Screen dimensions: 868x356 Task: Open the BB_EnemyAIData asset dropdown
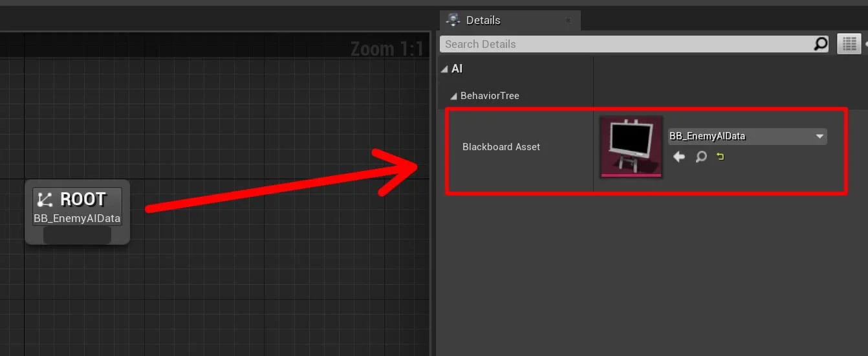pyautogui.click(x=747, y=136)
